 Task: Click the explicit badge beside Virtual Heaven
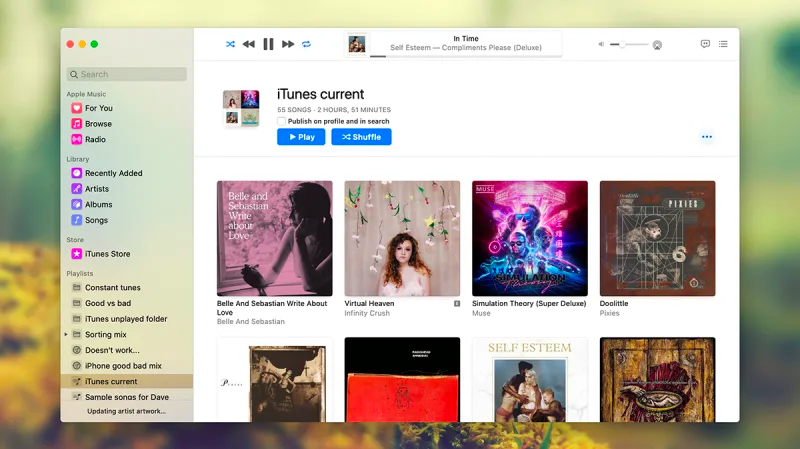click(457, 304)
